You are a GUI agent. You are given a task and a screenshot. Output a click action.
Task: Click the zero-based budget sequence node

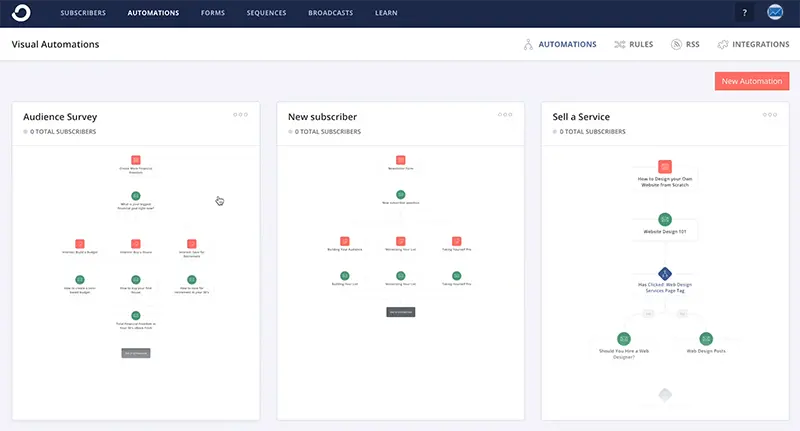tap(80, 280)
